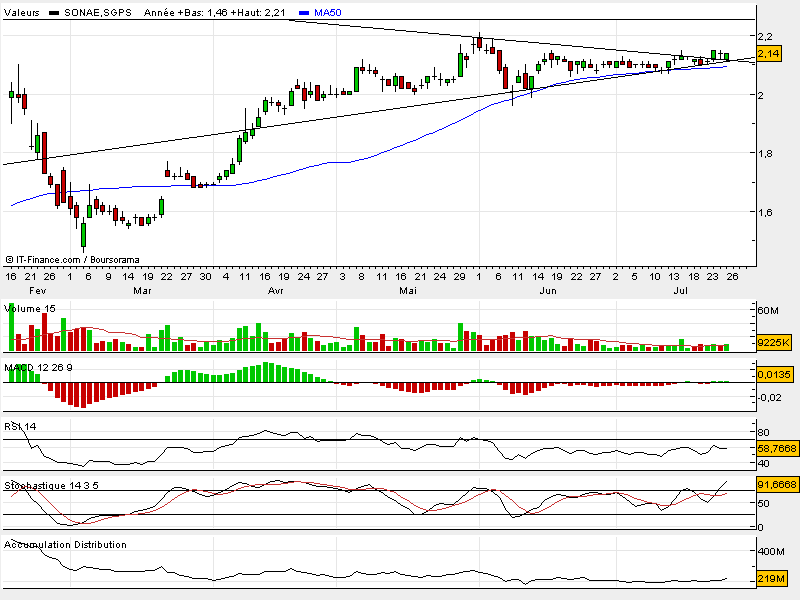Select the RSI 14 panel title
This screenshot has height=600, width=800.
20,427
